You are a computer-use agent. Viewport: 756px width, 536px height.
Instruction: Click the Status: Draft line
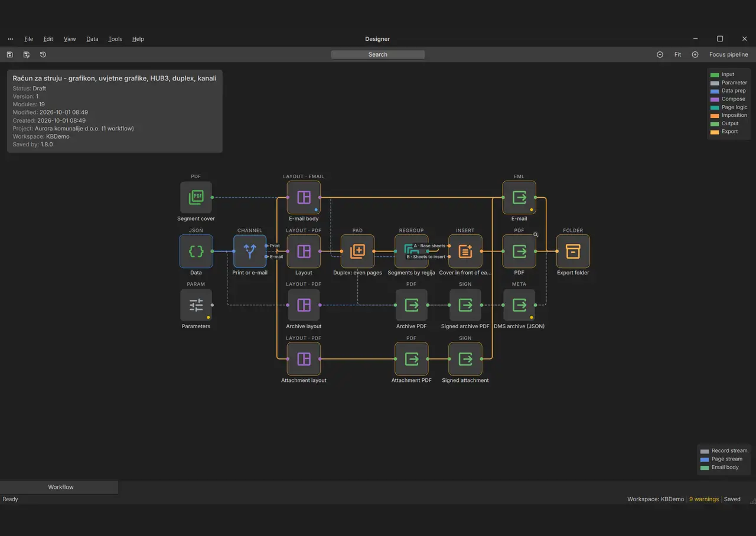click(30, 89)
